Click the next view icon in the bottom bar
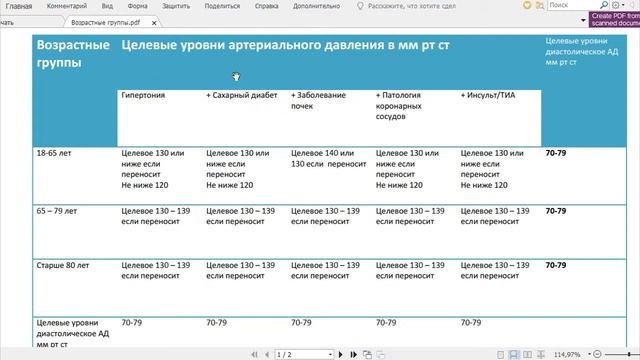The image size is (640, 360). (380, 354)
